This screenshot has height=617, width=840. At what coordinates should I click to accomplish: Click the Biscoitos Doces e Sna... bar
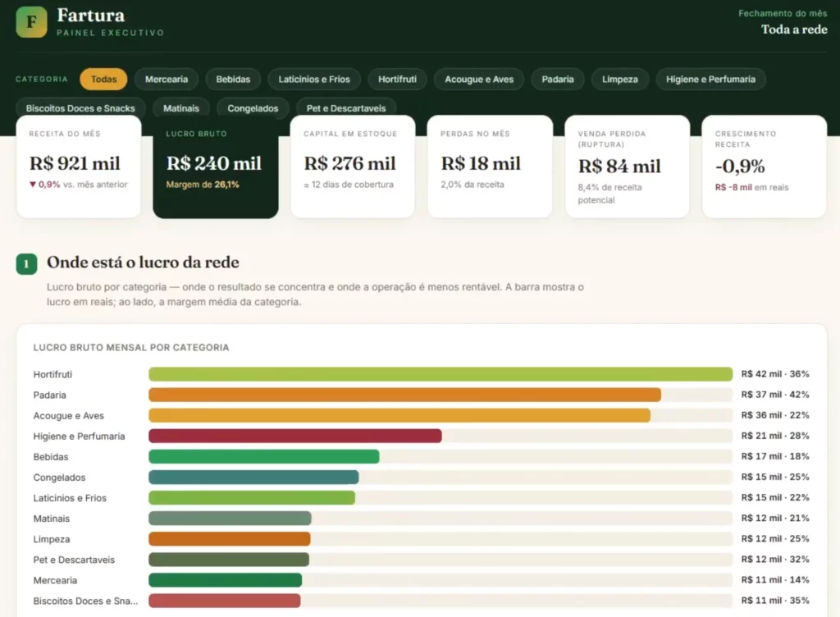pos(225,601)
